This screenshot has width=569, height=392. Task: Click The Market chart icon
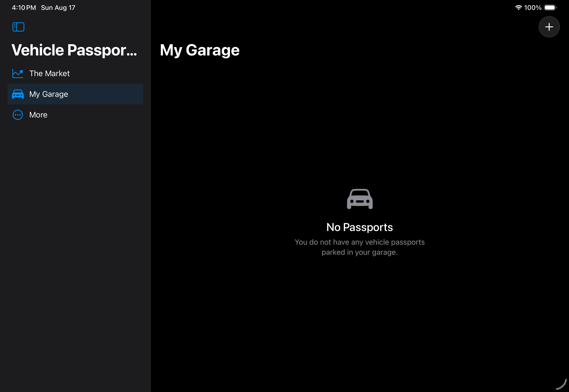(18, 73)
